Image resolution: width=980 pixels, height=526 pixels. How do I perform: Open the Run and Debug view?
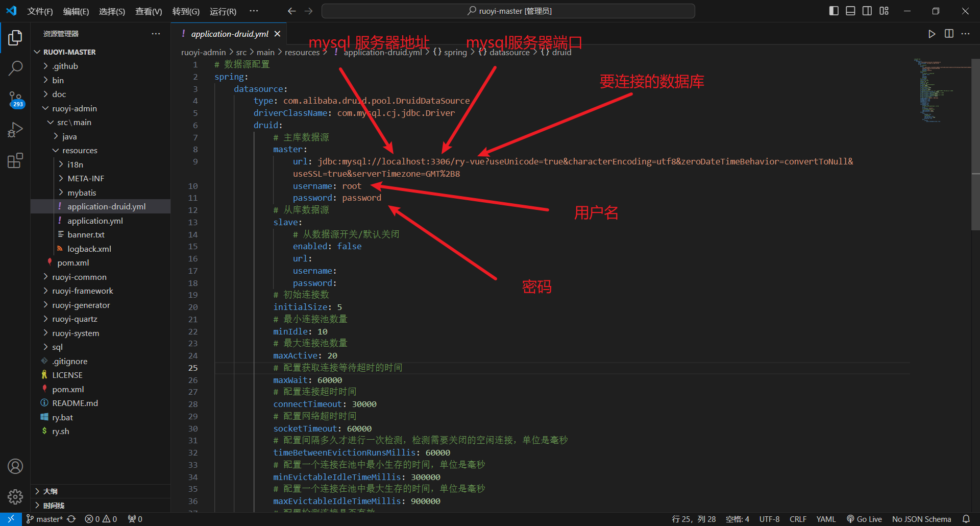15,130
